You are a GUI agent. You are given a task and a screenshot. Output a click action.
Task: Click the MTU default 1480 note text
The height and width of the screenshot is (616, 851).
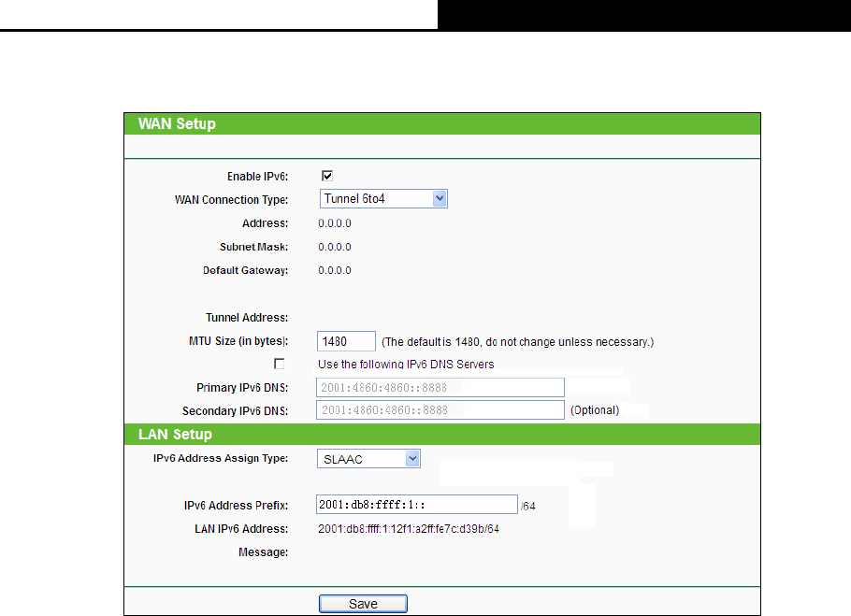coord(518,342)
